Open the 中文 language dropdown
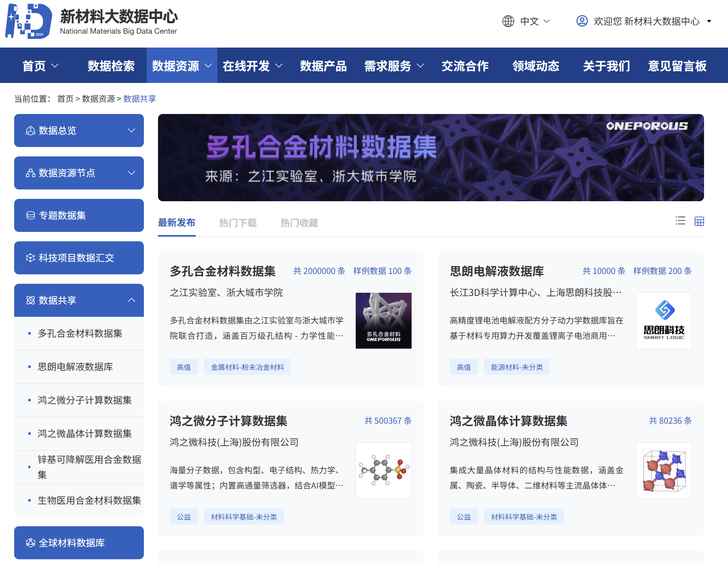 point(535,21)
